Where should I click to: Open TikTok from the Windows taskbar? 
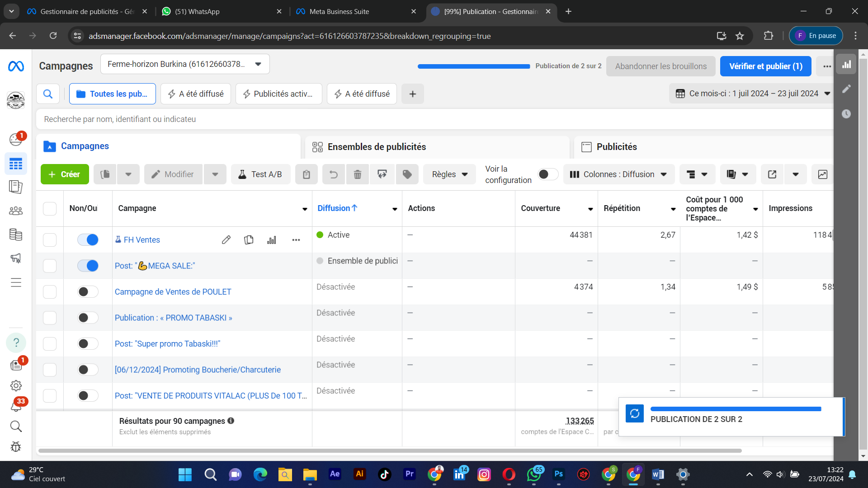tap(384, 474)
